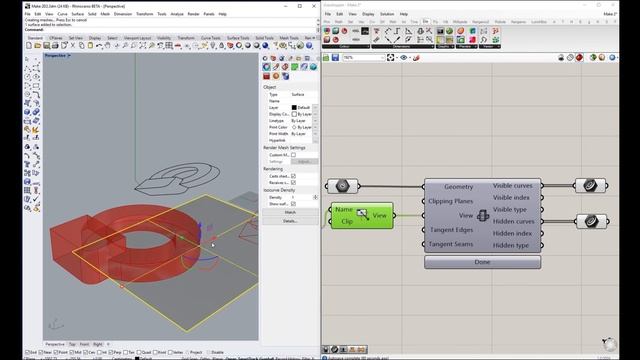
Task: Open the Curve menu in Rhino
Action: [x=62, y=14]
